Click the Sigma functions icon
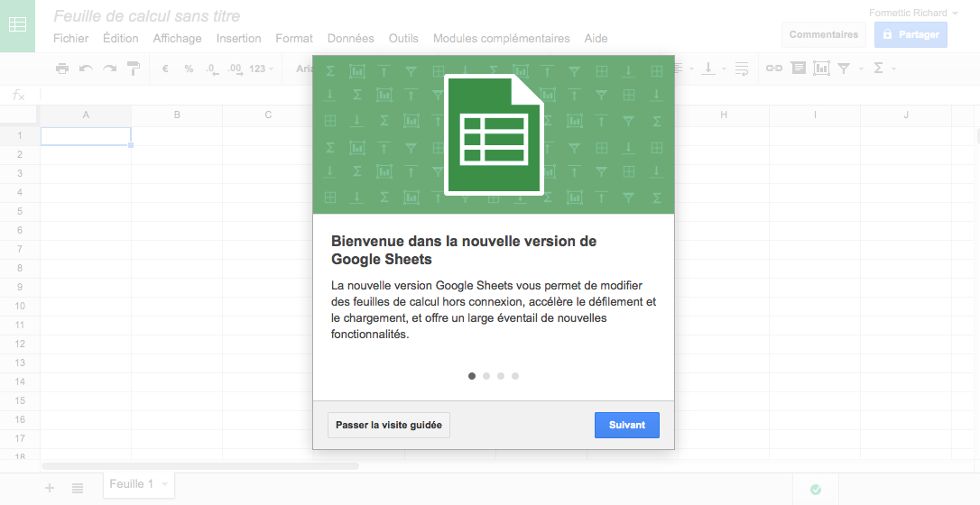 point(878,69)
